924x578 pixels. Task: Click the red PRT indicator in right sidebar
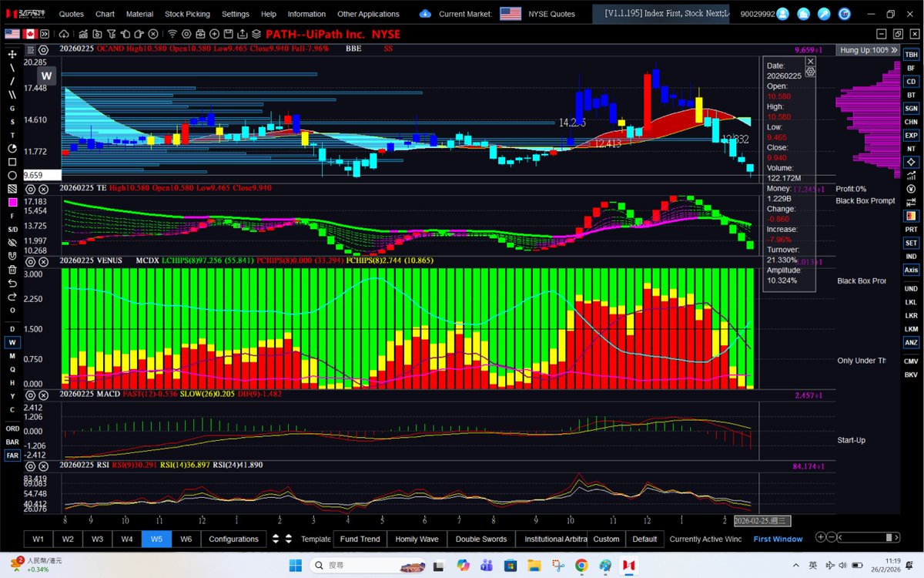[911, 229]
